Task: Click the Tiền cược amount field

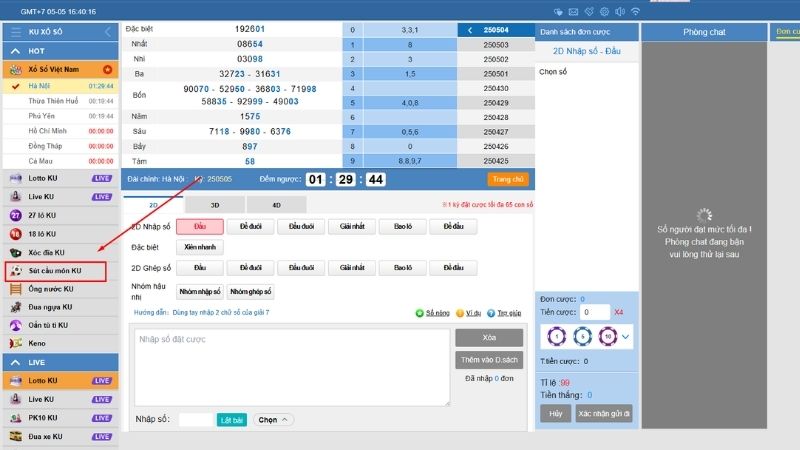Action: click(x=595, y=312)
